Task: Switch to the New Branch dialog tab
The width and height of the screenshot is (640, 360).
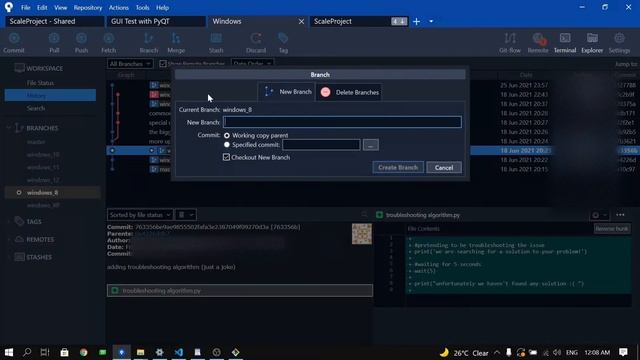Action: (x=287, y=92)
